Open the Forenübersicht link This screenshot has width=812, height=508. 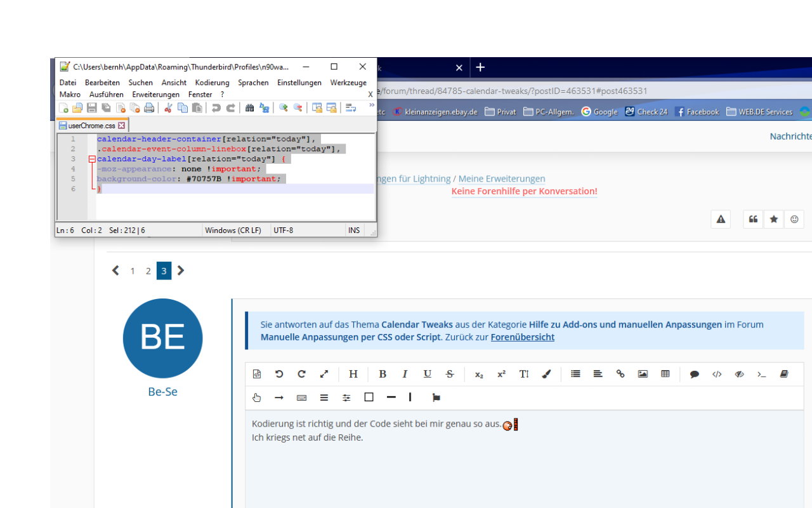pos(523,337)
